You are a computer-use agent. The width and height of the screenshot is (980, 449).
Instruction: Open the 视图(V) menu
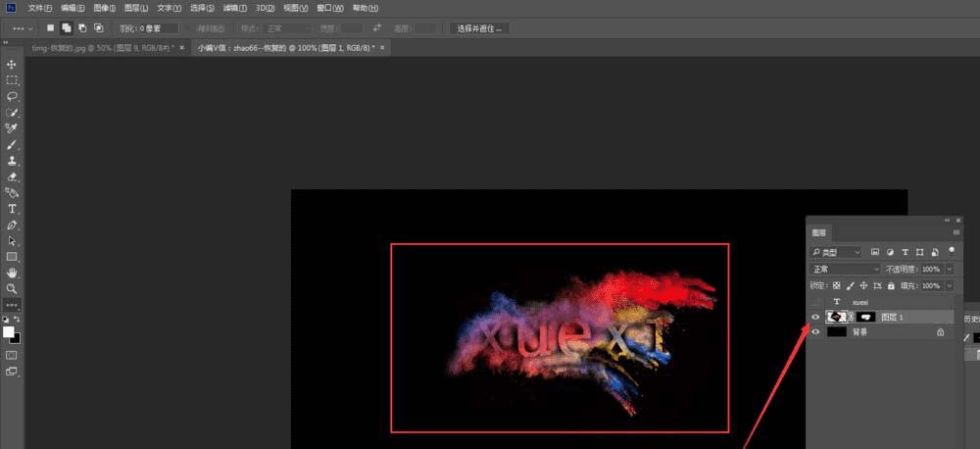point(296,8)
